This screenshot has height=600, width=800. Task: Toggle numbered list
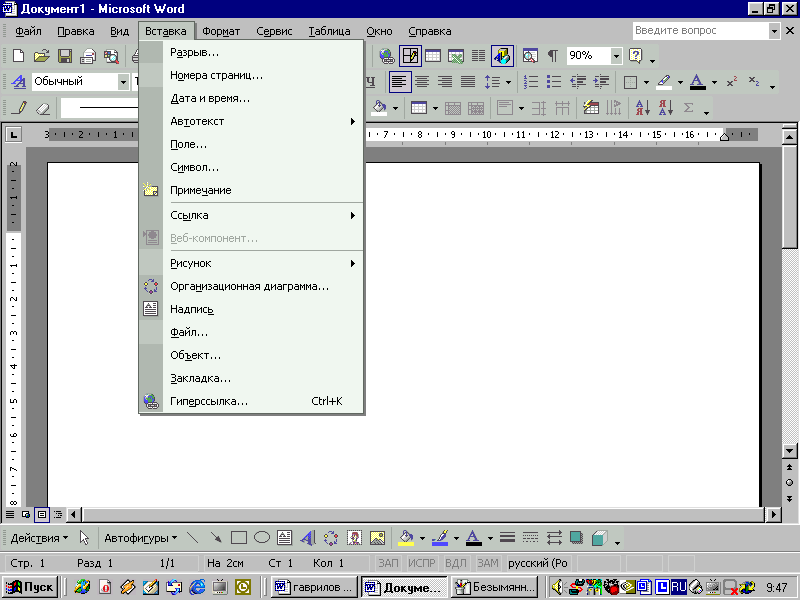pos(531,82)
